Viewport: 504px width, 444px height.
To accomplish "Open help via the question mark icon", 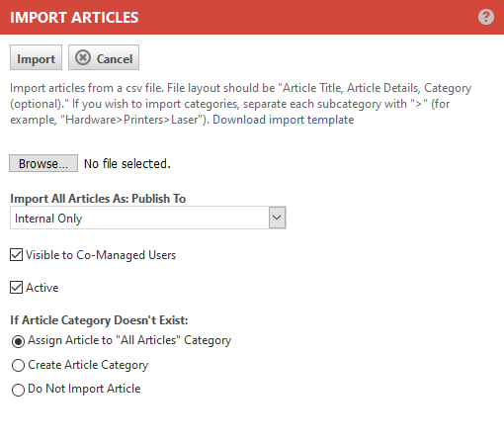I will [486, 17].
